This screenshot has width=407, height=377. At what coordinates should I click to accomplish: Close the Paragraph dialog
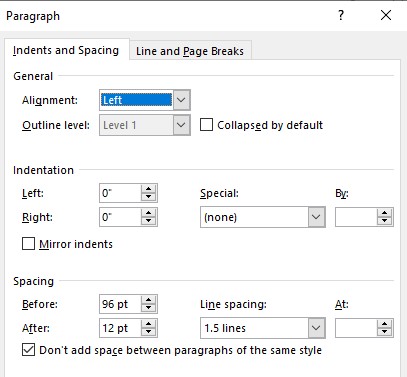(x=386, y=15)
